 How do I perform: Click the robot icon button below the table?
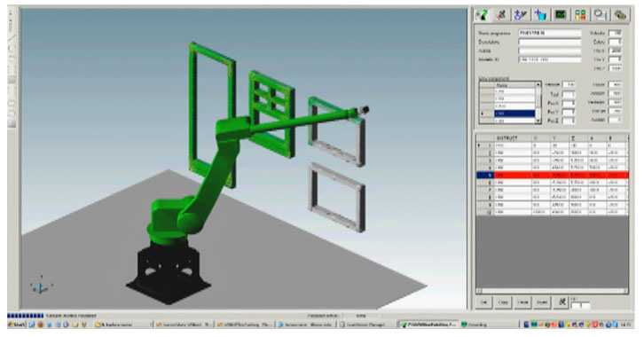coord(562,302)
